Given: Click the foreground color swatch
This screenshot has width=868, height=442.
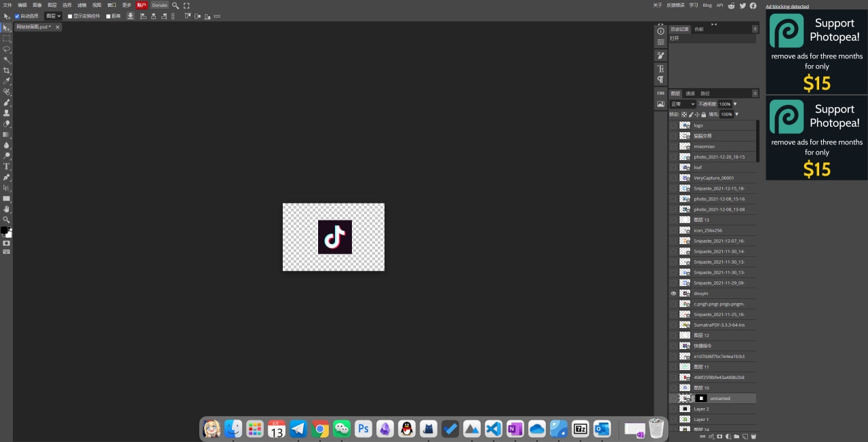Looking at the screenshot, I should 5,230.
